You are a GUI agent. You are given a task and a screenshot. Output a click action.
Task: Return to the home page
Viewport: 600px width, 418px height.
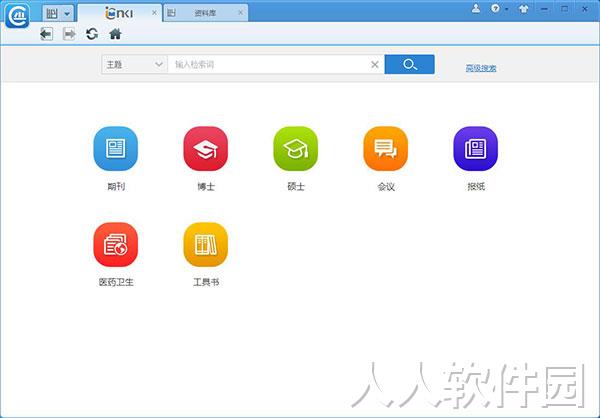[x=115, y=34]
